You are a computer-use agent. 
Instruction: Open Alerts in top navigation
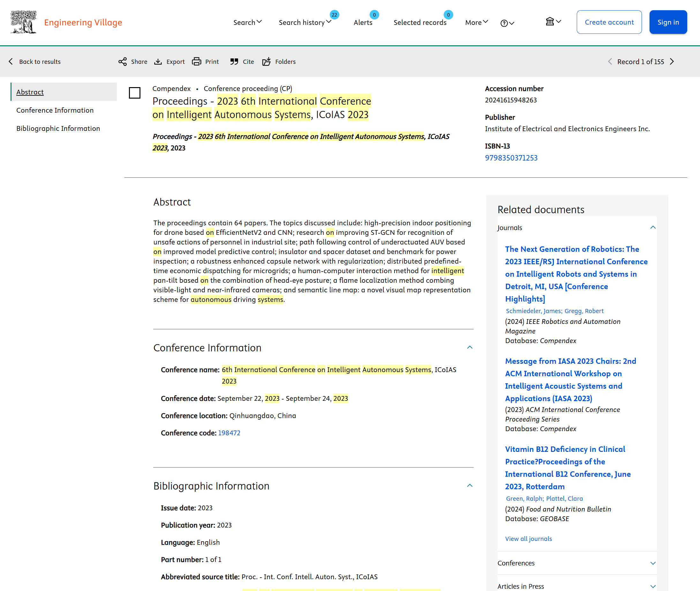363,22
